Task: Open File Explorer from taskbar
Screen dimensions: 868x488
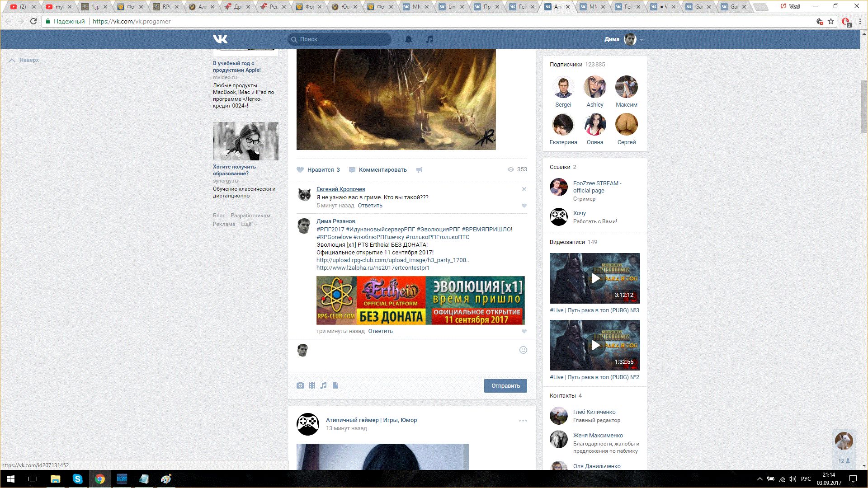Action: coord(55,479)
